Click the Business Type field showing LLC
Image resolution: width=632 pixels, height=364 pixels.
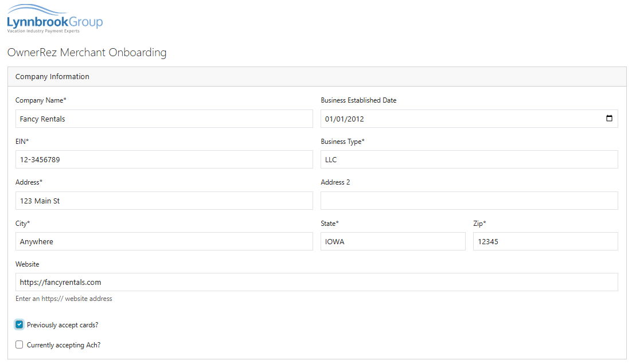coord(469,159)
